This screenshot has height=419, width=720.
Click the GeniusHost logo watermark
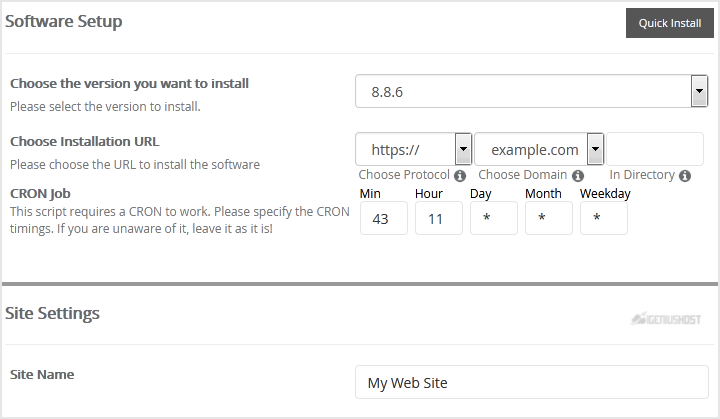[674, 319]
